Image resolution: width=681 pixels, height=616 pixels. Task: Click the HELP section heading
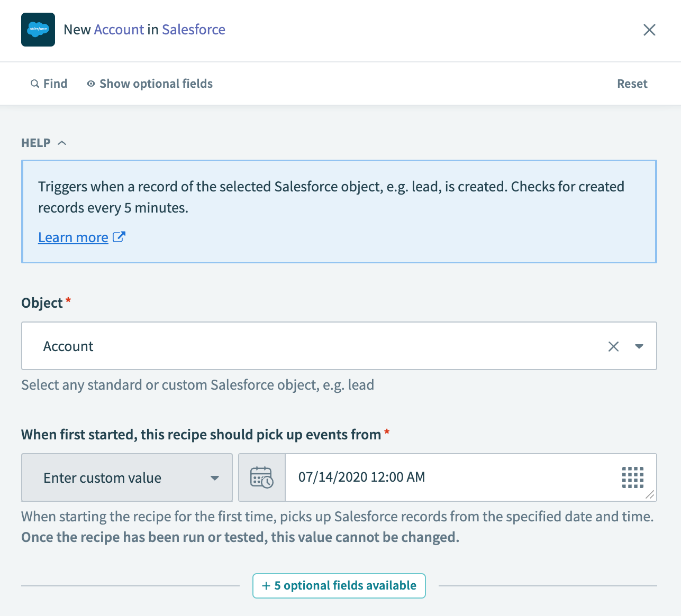36,143
